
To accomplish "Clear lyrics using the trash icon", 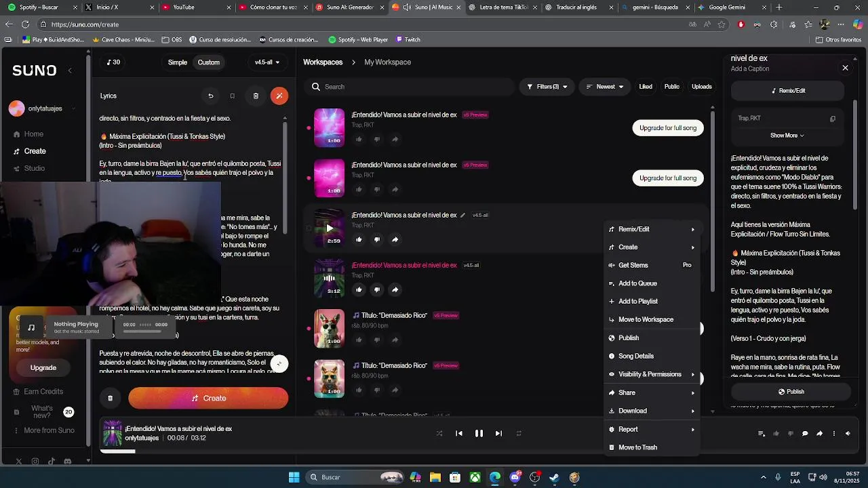I will 256,96.
